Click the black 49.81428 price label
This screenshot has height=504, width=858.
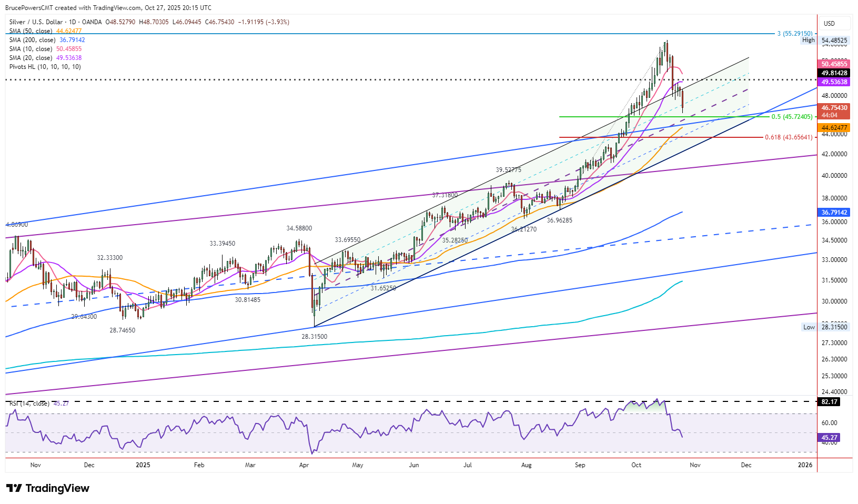834,73
